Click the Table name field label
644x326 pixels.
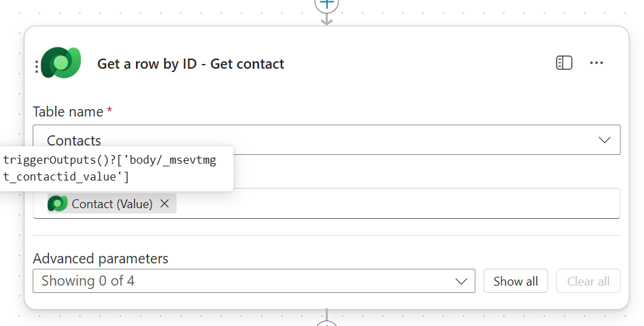click(x=68, y=112)
